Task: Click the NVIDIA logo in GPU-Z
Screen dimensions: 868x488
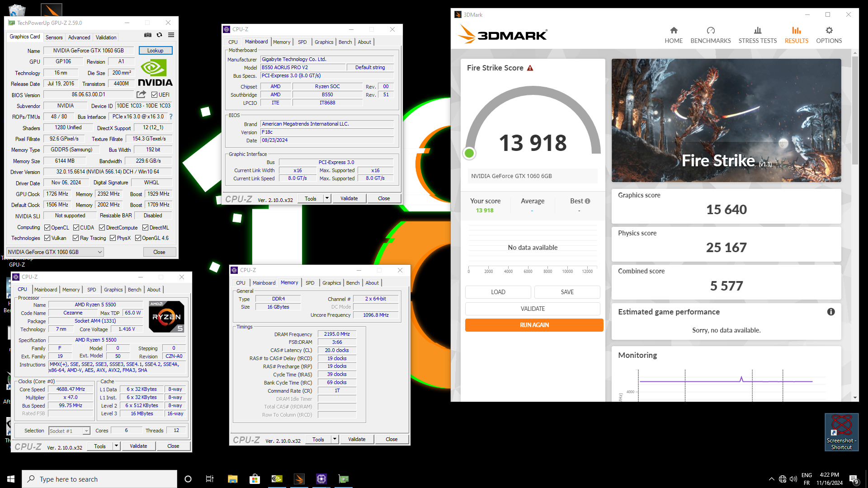Action: (155, 74)
